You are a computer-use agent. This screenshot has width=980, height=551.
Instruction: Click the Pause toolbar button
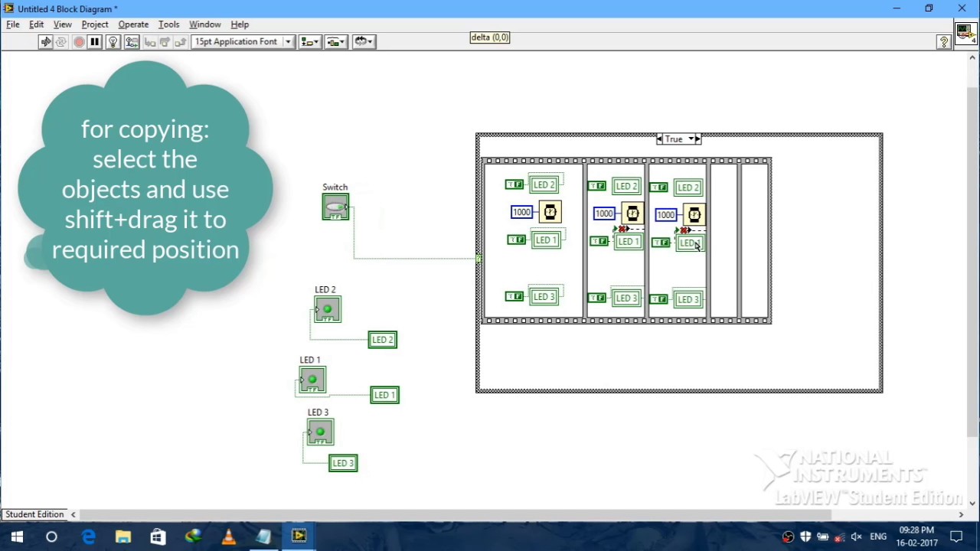(x=95, y=42)
